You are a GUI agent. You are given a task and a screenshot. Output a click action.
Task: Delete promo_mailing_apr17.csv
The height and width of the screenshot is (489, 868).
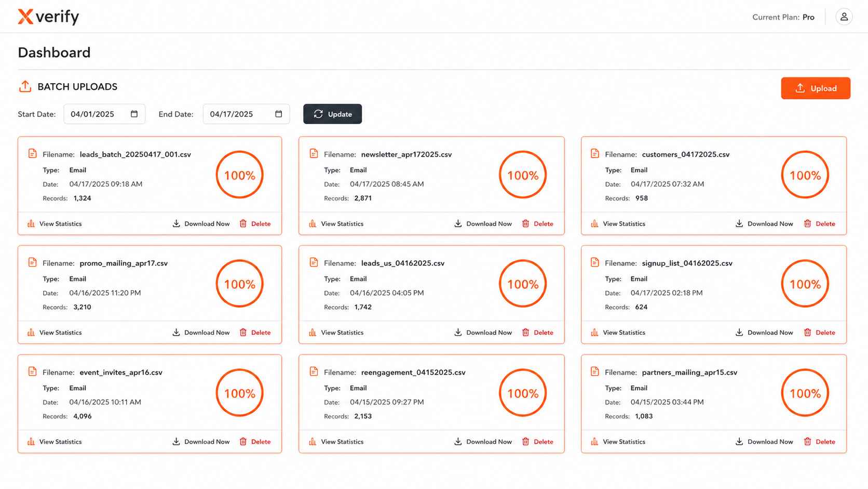(x=255, y=333)
